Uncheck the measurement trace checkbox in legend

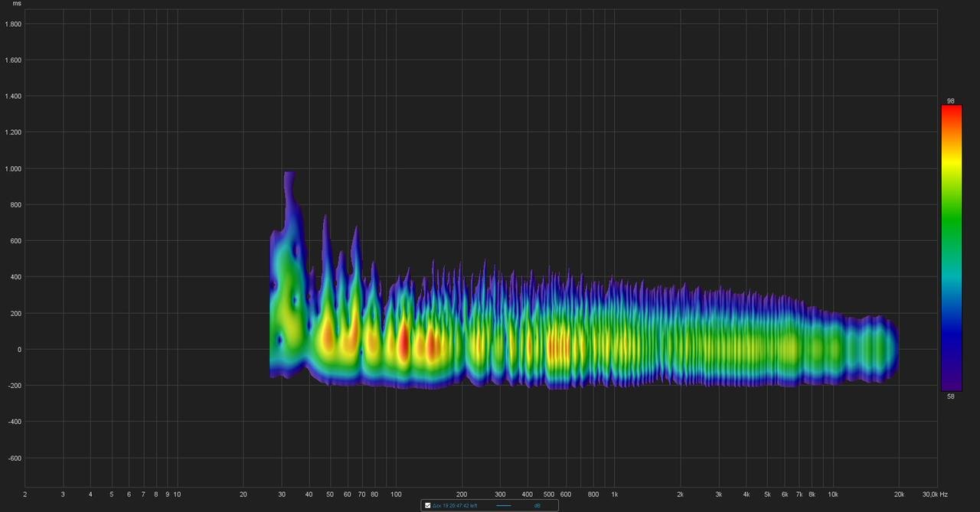pyautogui.click(x=428, y=505)
